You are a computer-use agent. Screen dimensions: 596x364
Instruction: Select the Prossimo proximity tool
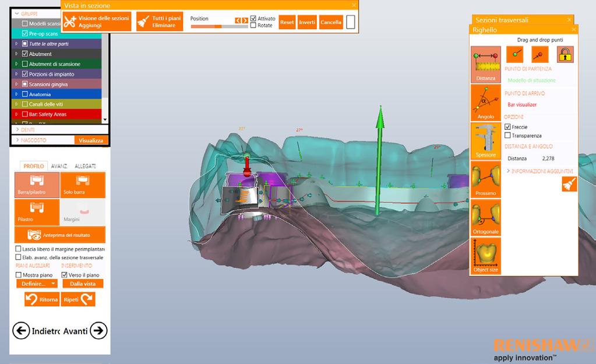coord(486,179)
